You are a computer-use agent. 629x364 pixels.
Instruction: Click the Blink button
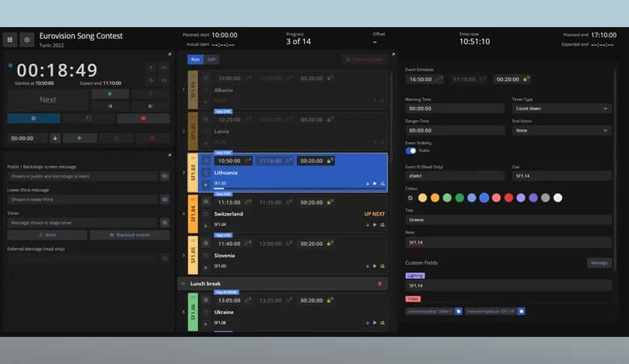pyautogui.click(x=47, y=235)
